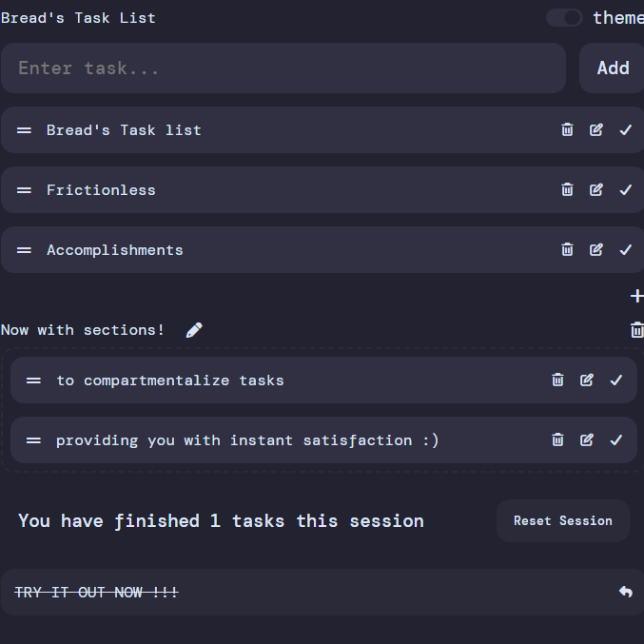Screen dimensions: 644x644
Task: Edit the "to compartmentalize tasks" item
Action: pyautogui.click(x=587, y=381)
